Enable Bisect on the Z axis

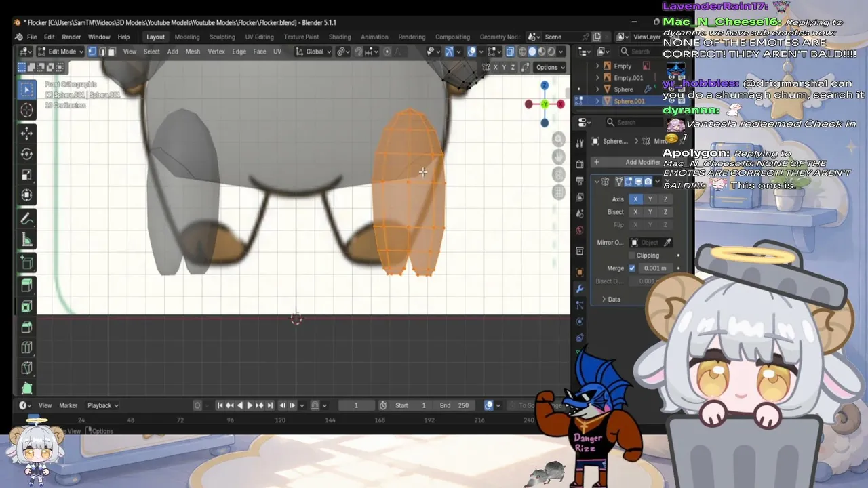(665, 212)
